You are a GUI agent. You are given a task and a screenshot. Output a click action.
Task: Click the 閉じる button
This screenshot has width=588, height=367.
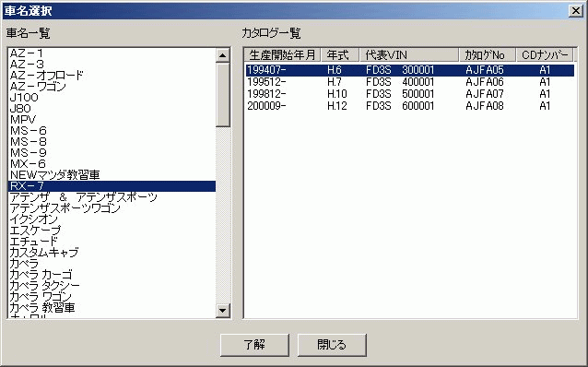[x=332, y=345]
